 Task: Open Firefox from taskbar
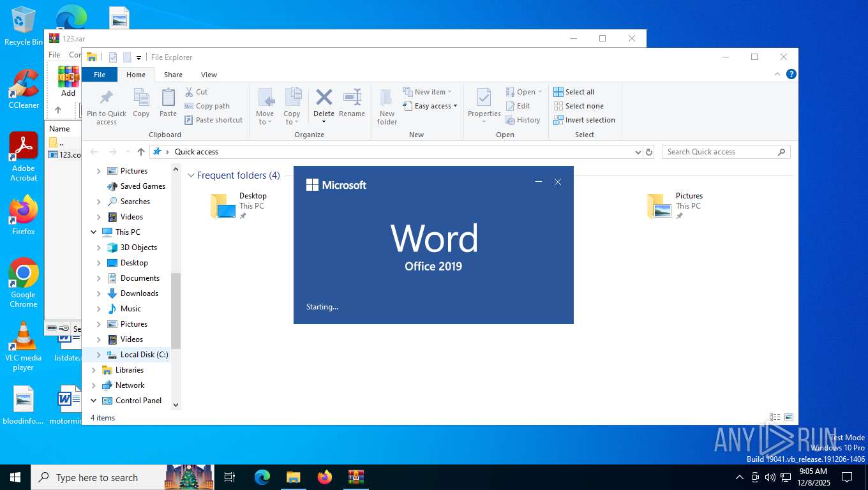(325, 477)
